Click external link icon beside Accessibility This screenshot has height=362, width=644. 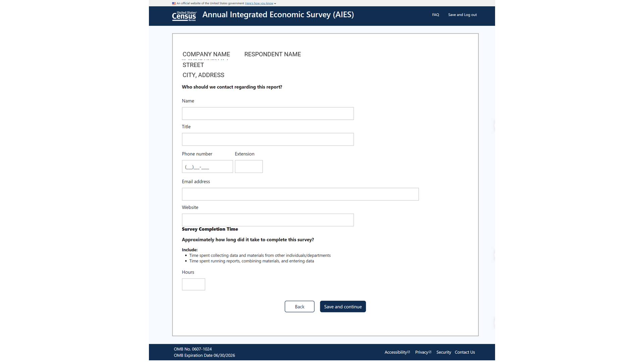tap(409, 352)
